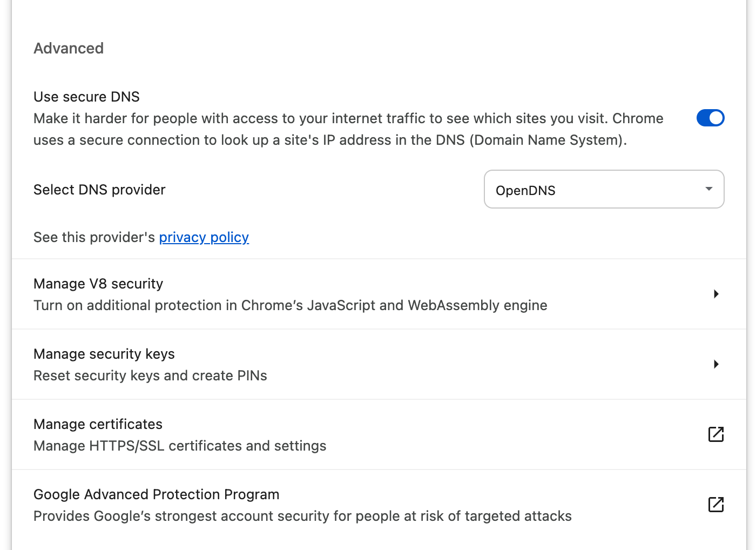Click the arrow beside Manage V8 security
This screenshot has width=756, height=550.
[716, 294]
